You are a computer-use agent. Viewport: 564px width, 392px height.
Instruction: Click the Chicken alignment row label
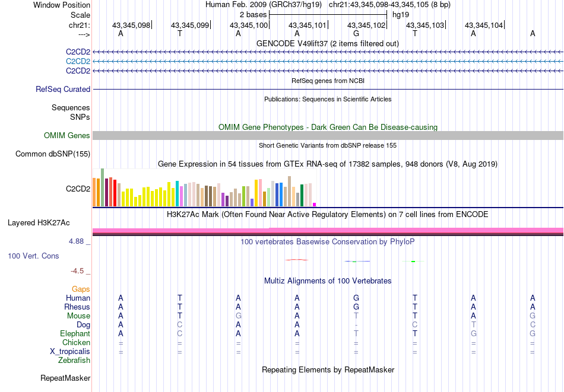pos(76,342)
